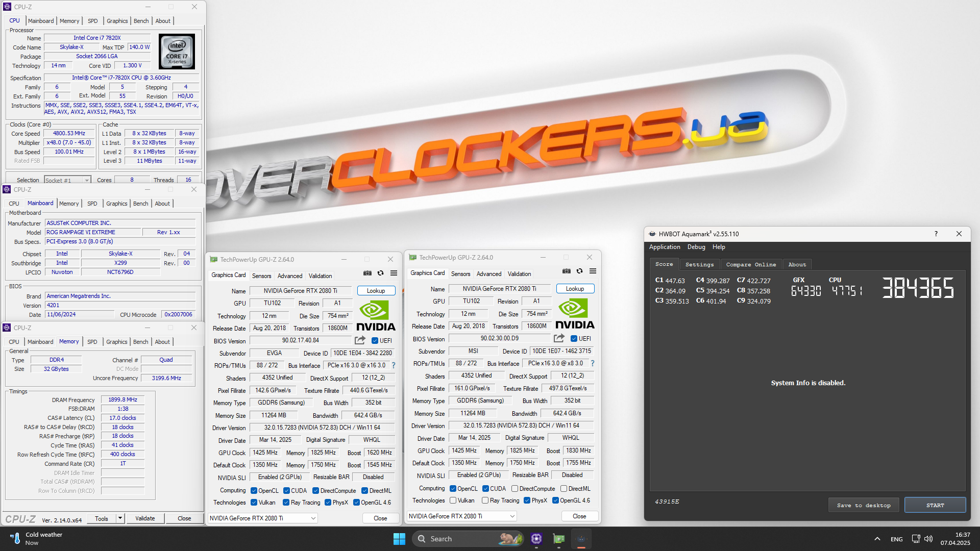Click the taskbar Search box
980x551 pixels.
[x=468, y=539]
